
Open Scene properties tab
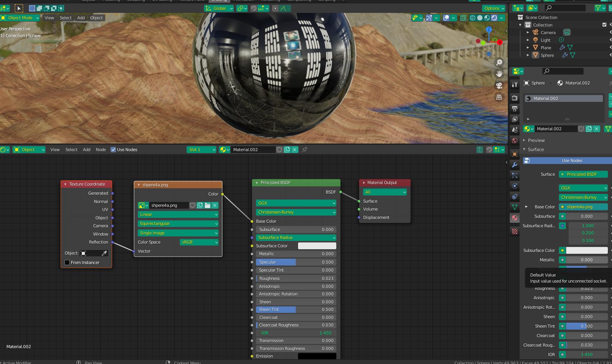point(514,130)
